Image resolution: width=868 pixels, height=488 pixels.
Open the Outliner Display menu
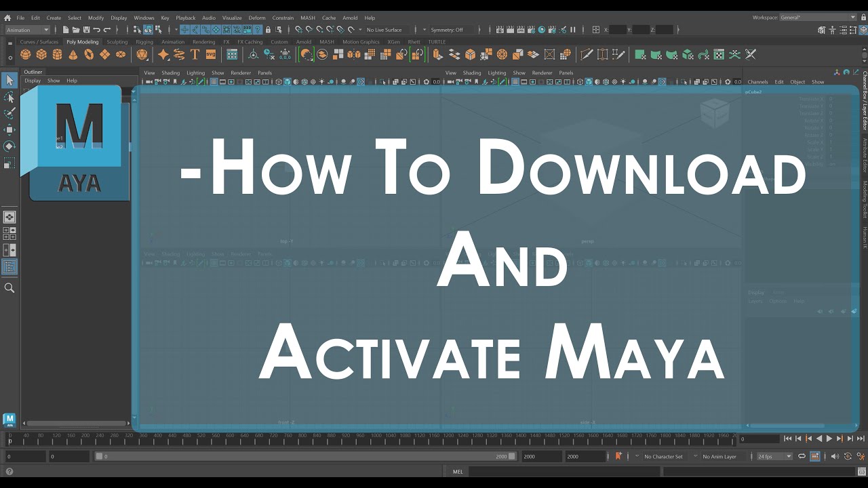click(x=33, y=81)
